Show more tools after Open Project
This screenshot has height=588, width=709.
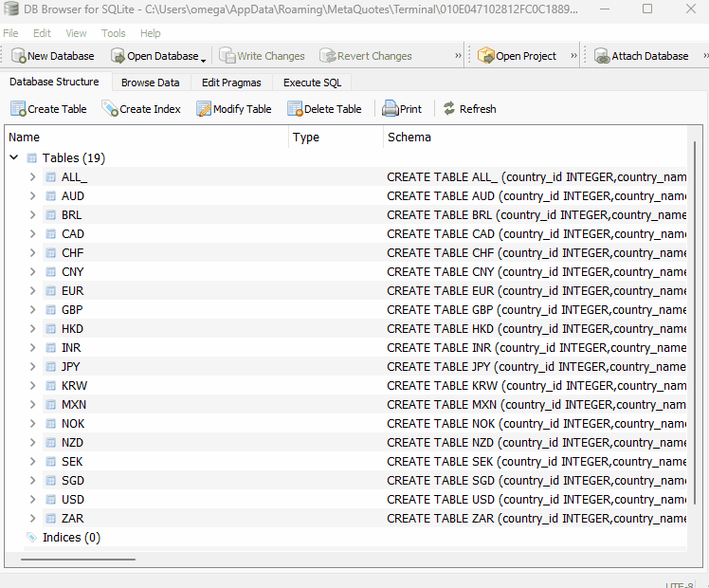click(x=573, y=56)
